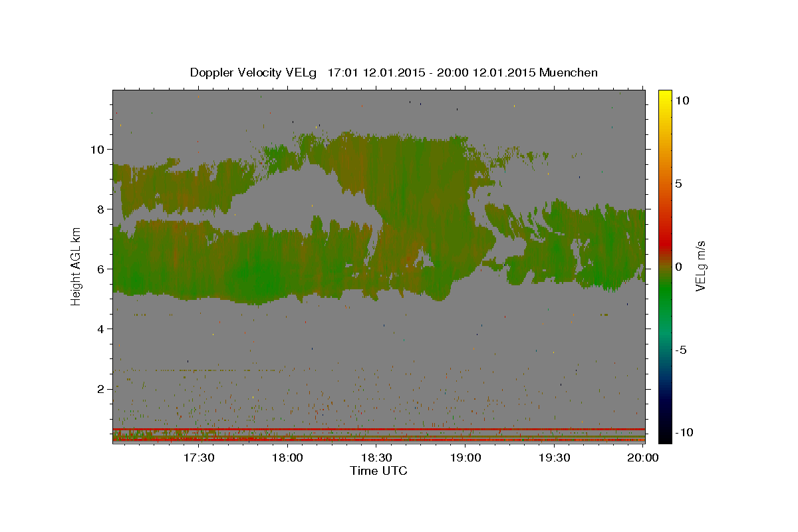This screenshot has height=532, width=798.
Task: Click the height tick label 10
Action: pos(98,149)
